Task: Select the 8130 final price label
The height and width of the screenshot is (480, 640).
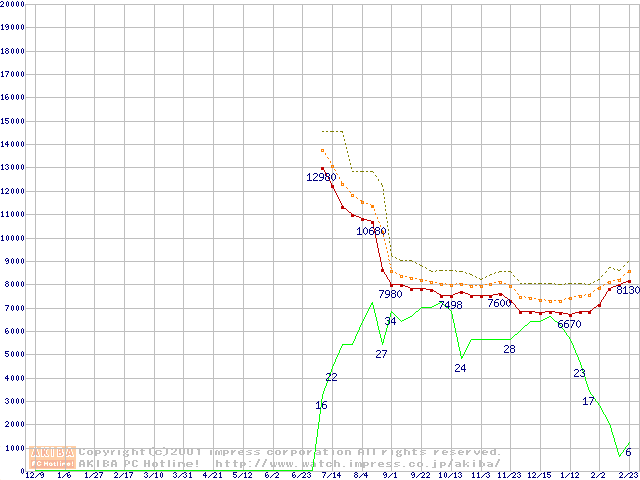Action: 627,290
